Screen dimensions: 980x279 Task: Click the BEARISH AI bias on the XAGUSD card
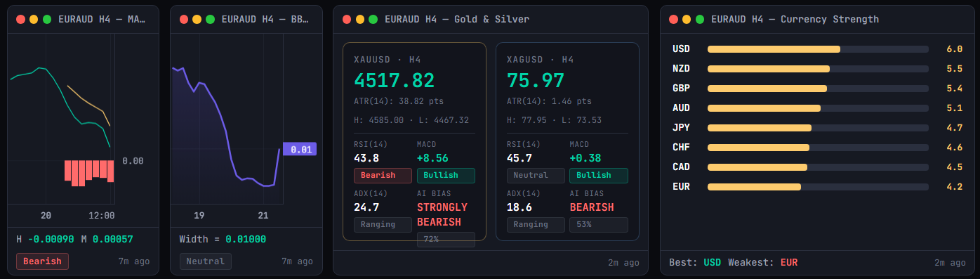(x=592, y=207)
